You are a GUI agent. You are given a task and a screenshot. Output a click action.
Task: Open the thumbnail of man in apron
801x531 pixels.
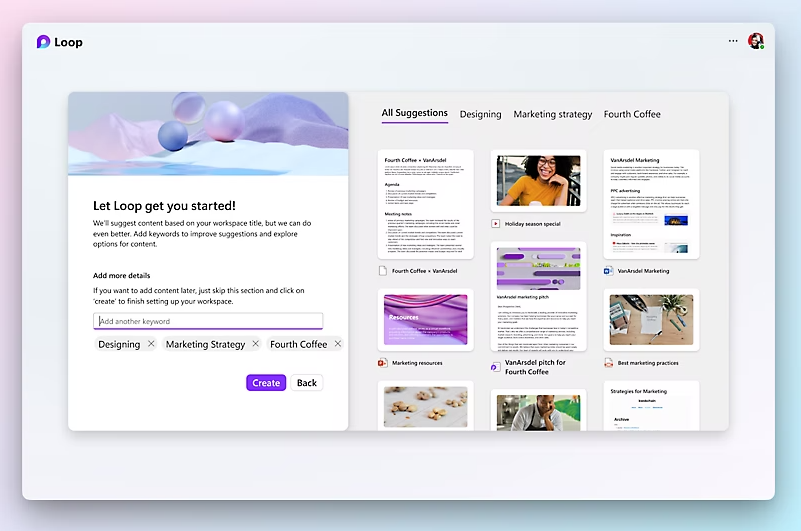[538, 410]
